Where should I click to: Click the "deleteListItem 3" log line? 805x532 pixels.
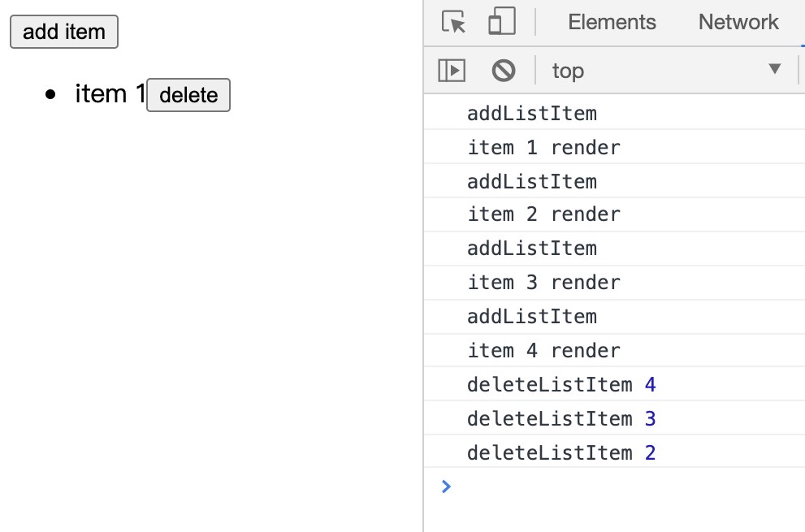tap(560, 419)
